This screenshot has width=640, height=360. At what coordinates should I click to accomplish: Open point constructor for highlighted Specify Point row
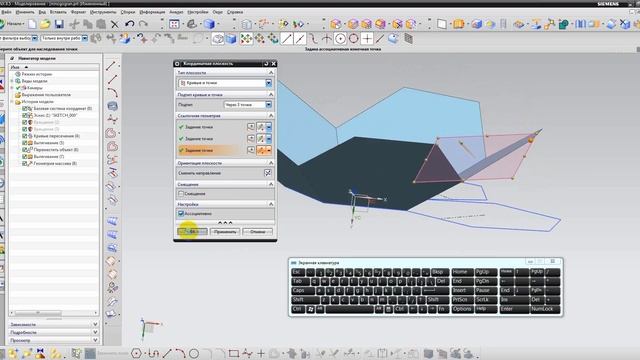(251, 150)
